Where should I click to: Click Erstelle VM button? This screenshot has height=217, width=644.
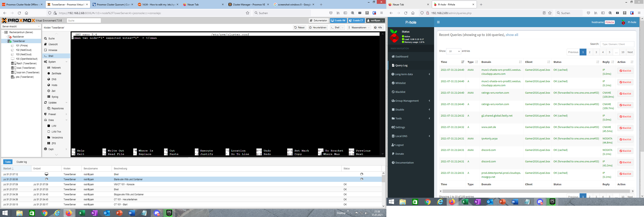[x=338, y=20]
